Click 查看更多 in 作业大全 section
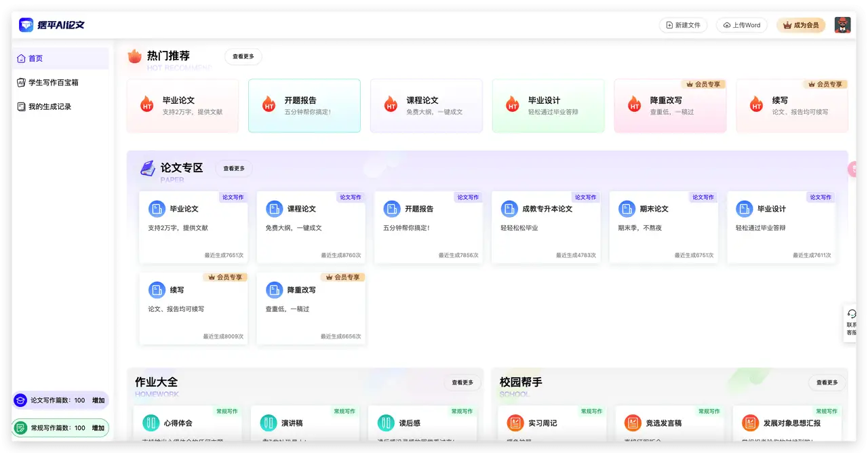Viewport: 868px width, 453px height. 462,382
